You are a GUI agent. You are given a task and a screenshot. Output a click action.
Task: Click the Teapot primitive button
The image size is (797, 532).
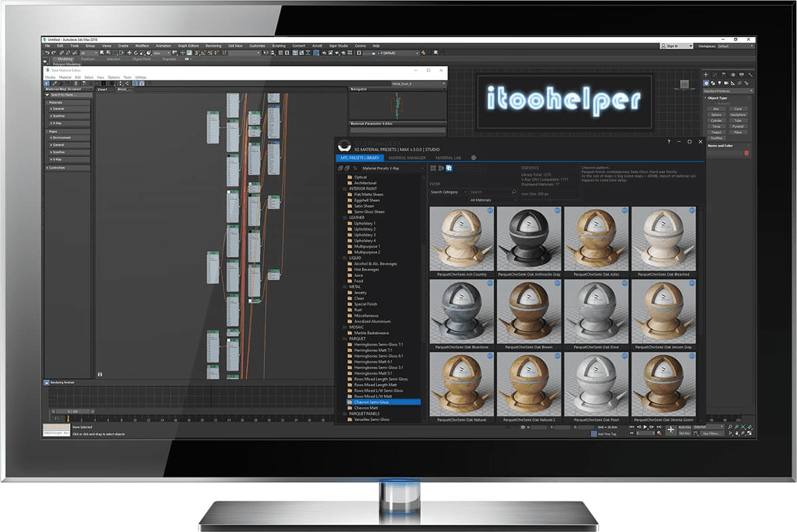point(716,132)
